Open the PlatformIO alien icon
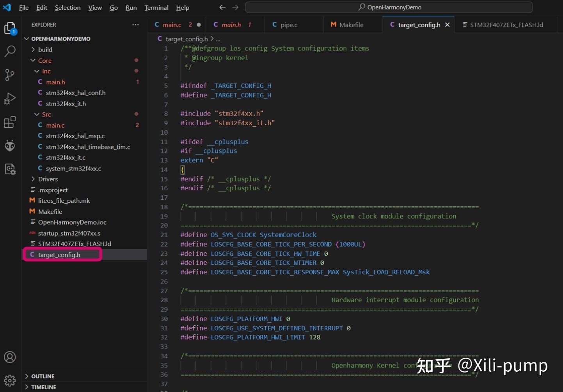 point(10,145)
